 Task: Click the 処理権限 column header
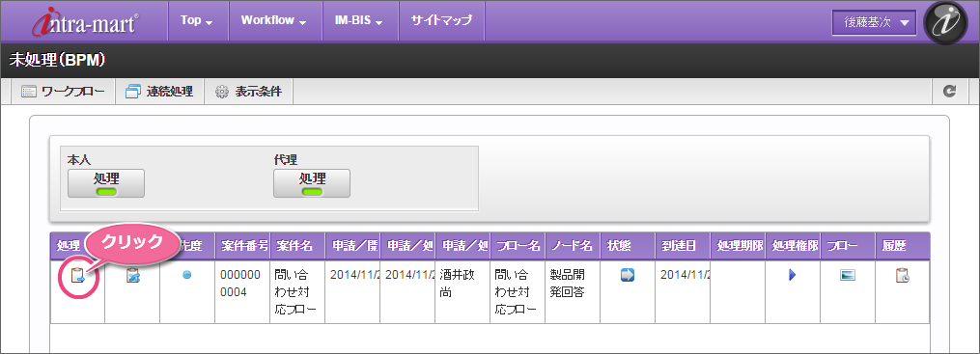[793, 245]
